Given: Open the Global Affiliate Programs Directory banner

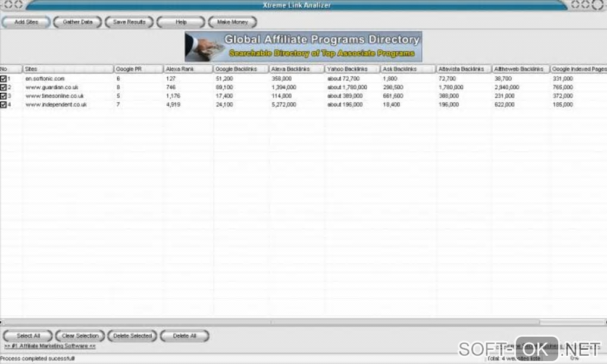Looking at the screenshot, I should pyautogui.click(x=303, y=46).
